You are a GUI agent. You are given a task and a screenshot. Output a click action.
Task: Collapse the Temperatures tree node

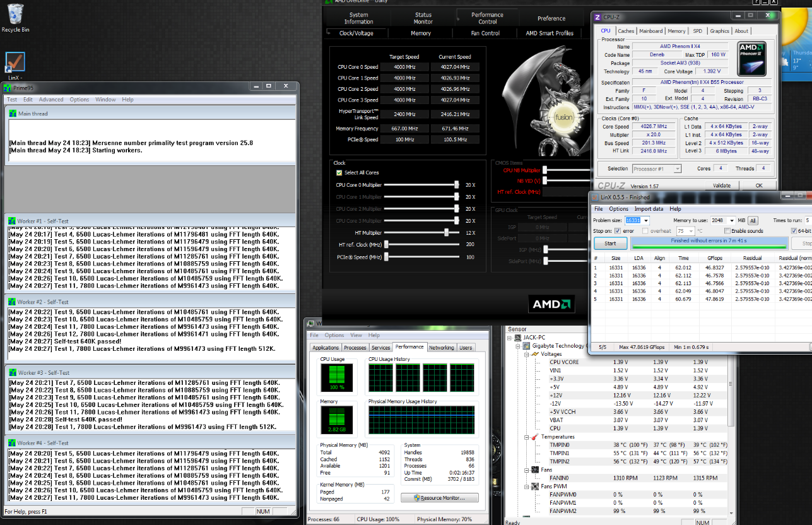click(x=526, y=437)
